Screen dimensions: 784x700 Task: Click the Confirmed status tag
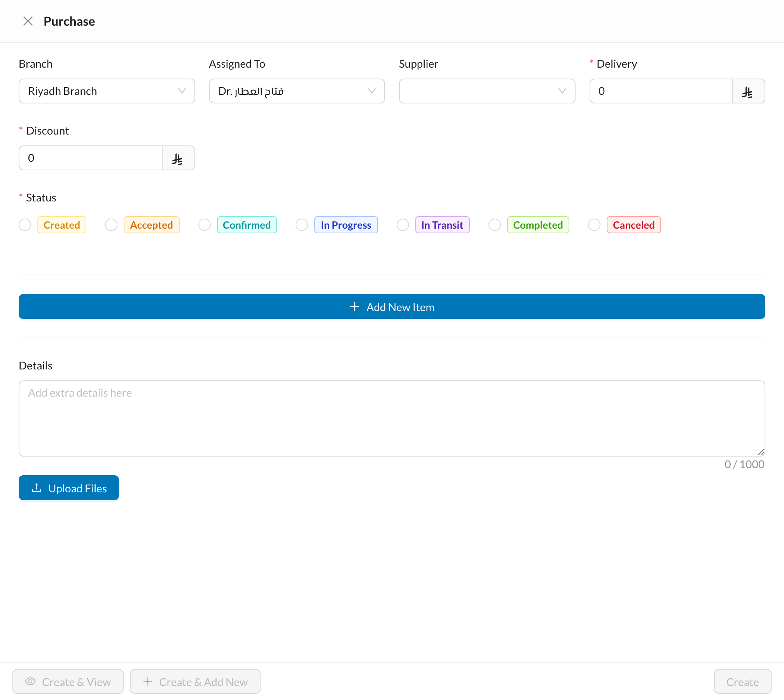click(247, 225)
